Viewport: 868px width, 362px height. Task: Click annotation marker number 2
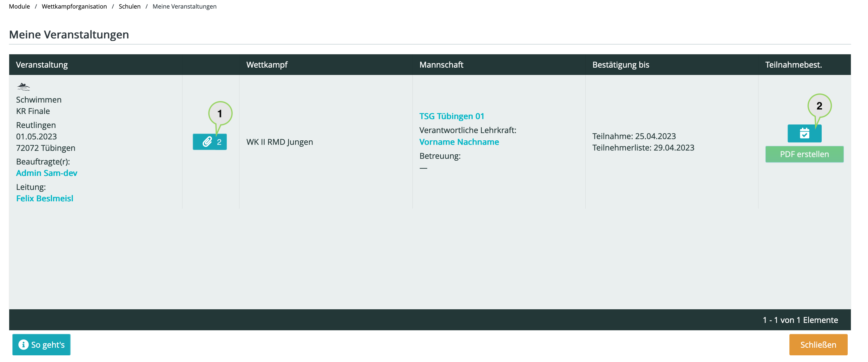click(819, 106)
